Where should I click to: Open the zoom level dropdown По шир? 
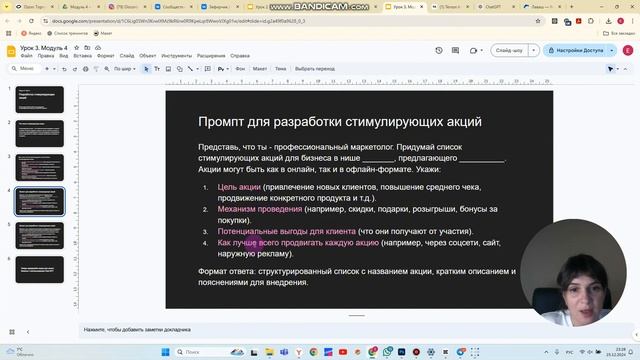point(124,69)
